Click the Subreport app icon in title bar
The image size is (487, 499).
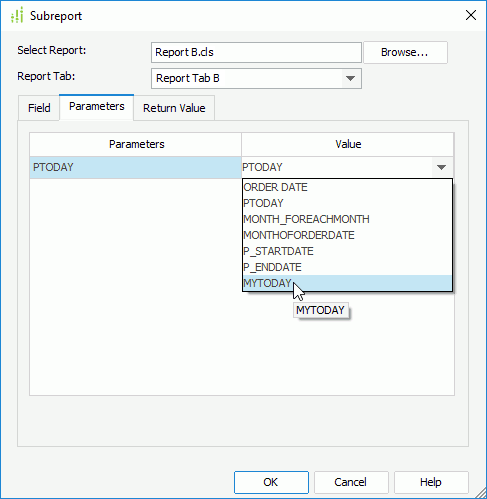(17, 15)
